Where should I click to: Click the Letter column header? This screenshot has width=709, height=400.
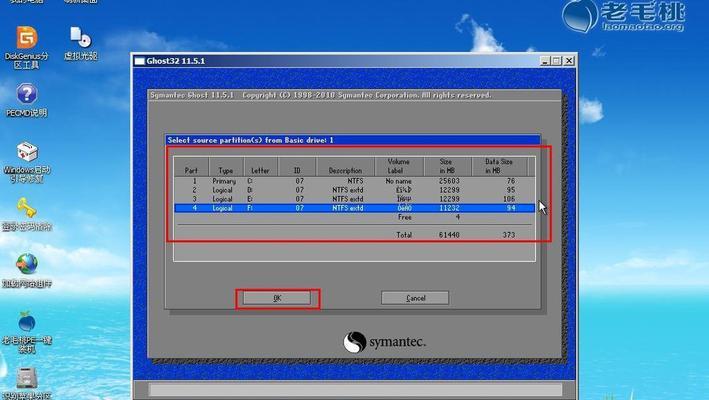tap(261, 166)
